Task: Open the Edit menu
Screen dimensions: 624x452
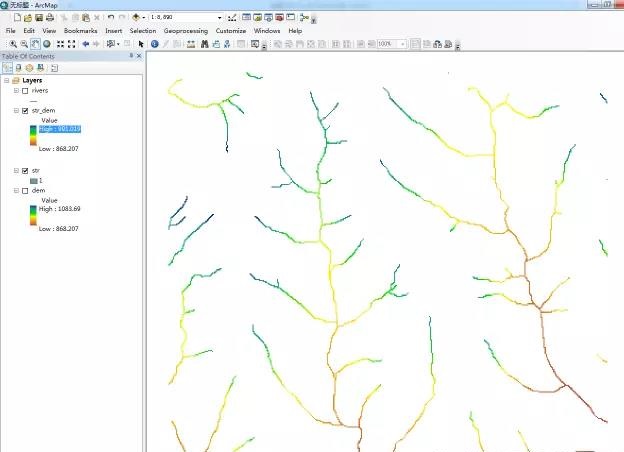Action: (29, 31)
